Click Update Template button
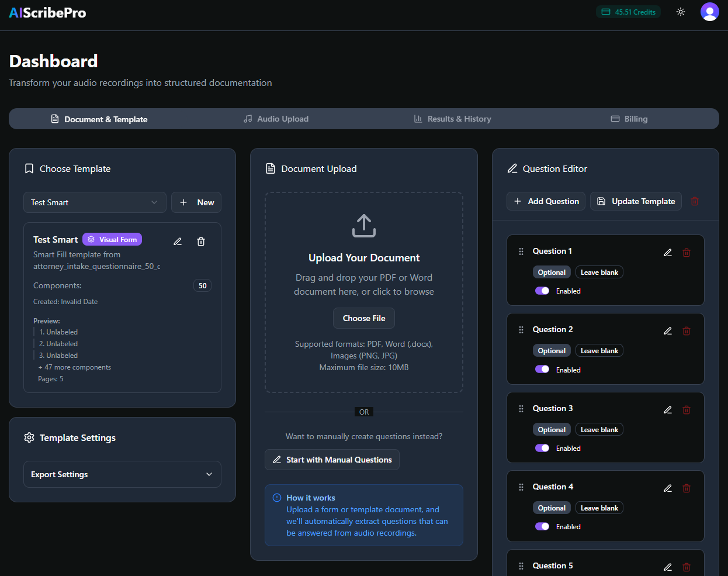The height and width of the screenshot is (576, 728). coord(636,201)
